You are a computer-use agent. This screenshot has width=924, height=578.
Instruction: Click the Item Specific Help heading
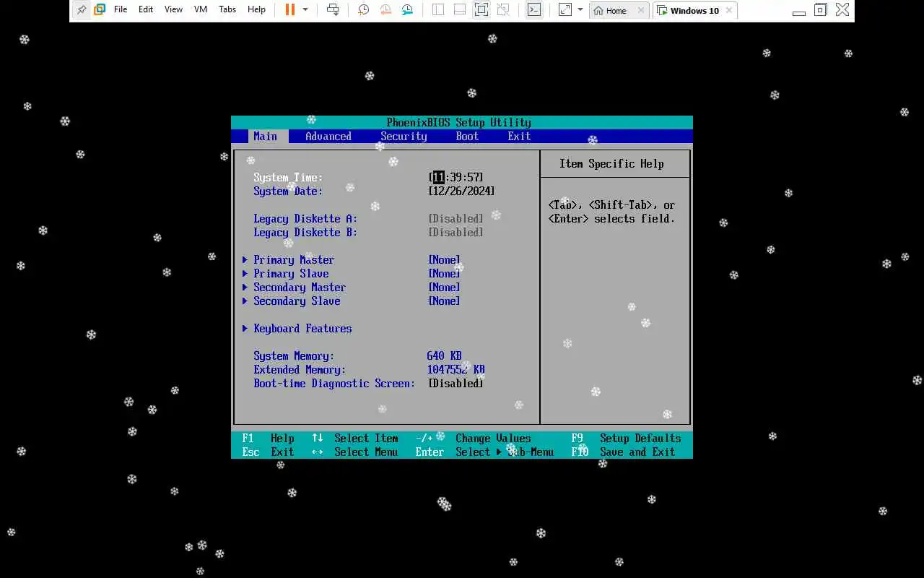click(611, 163)
